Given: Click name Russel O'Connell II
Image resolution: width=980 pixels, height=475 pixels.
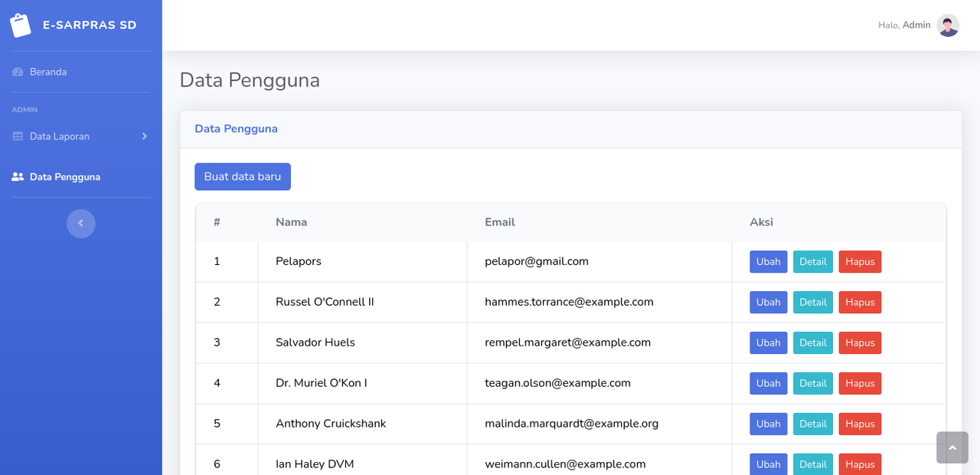Looking at the screenshot, I should tap(325, 302).
